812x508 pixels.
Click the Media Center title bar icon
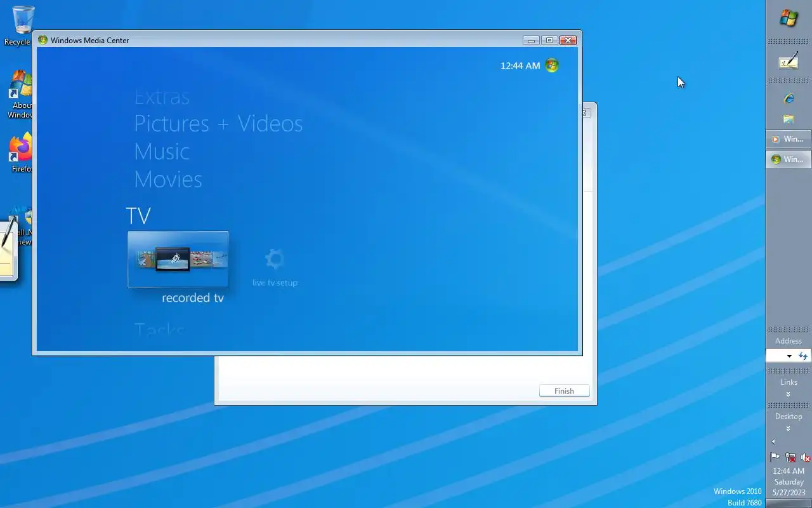pos(43,40)
